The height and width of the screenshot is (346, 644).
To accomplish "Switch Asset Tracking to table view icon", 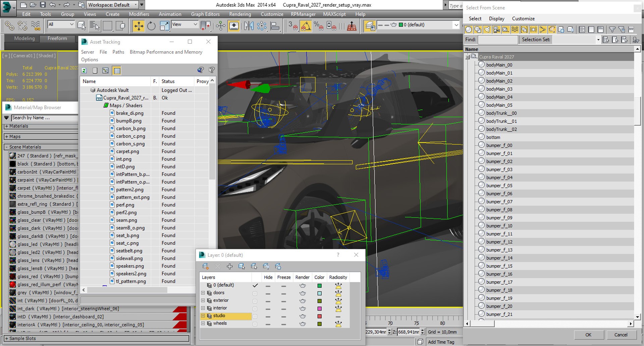I will 117,70.
